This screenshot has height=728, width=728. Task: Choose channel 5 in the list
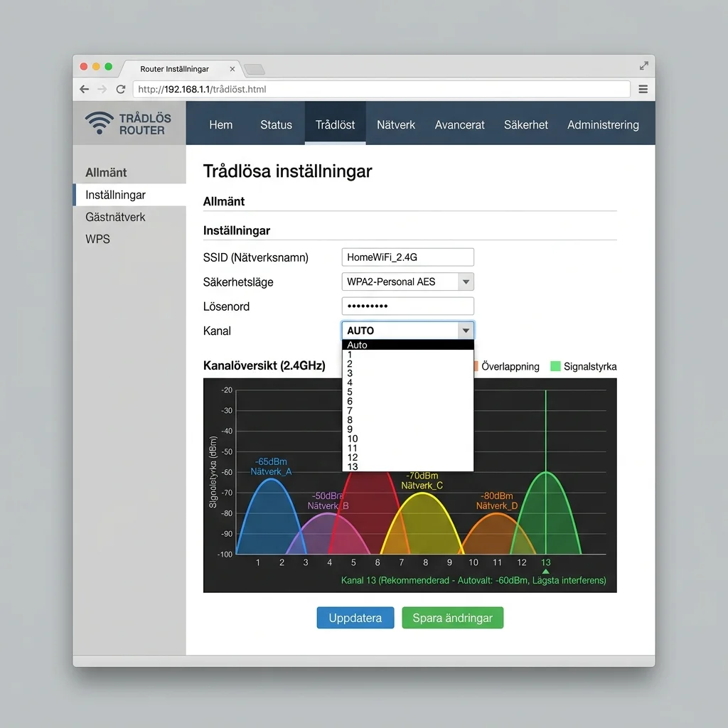point(407,392)
